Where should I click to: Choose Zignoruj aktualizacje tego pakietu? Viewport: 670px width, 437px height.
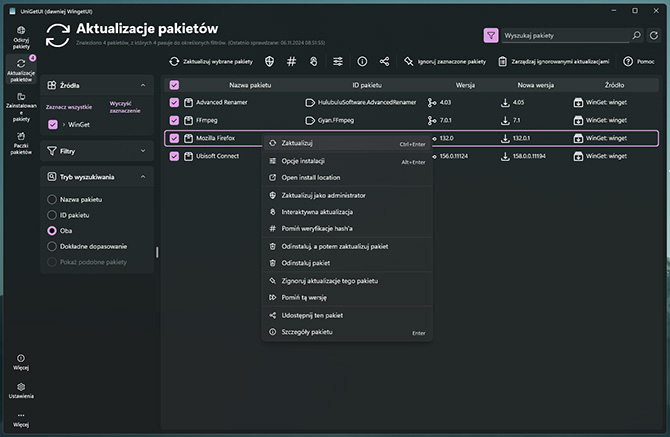click(347, 281)
